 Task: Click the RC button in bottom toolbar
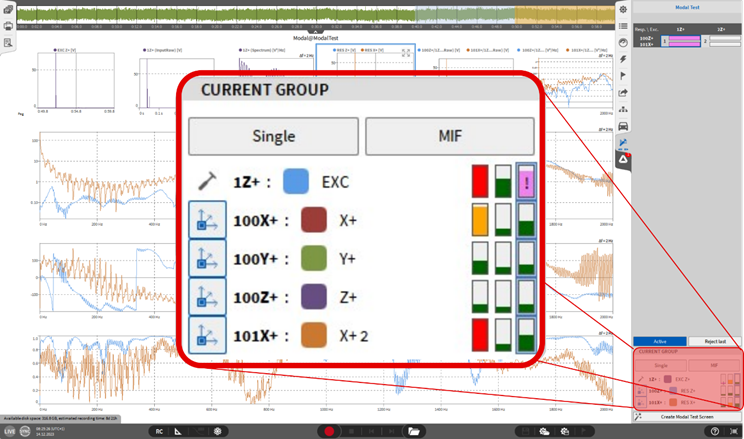pos(159,431)
